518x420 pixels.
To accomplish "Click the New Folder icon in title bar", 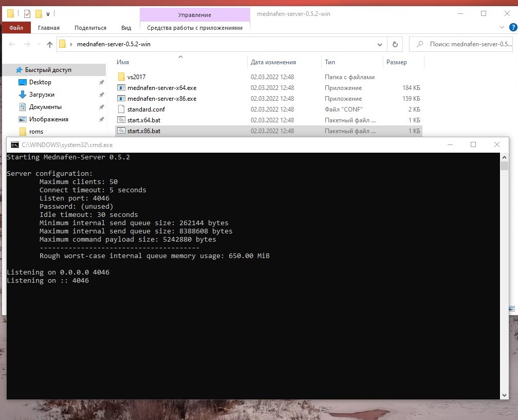I will 39,14.
